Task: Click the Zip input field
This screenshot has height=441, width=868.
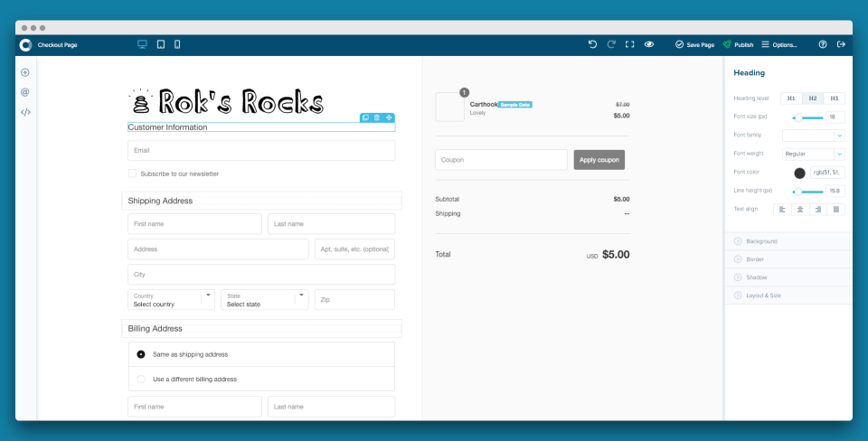Action: click(x=354, y=300)
